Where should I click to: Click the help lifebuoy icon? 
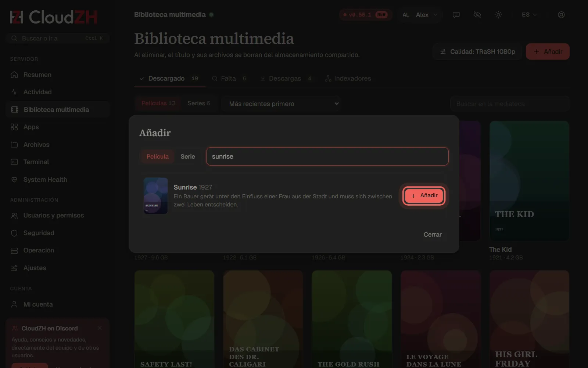pos(561,15)
